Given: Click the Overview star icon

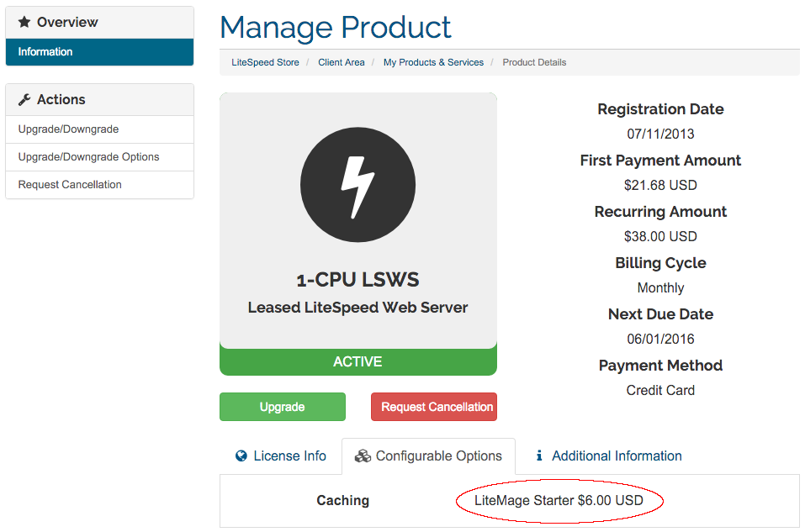Looking at the screenshot, I should [24, 22].
